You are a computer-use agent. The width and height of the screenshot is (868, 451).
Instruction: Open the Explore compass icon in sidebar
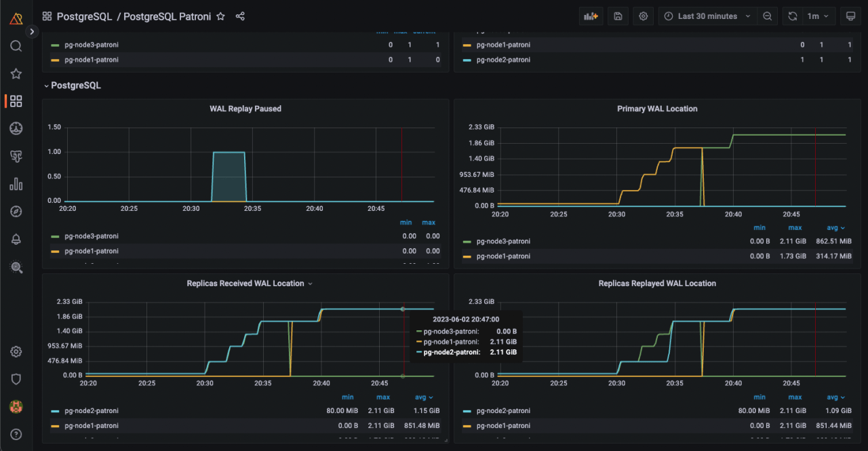coord(16,211)
